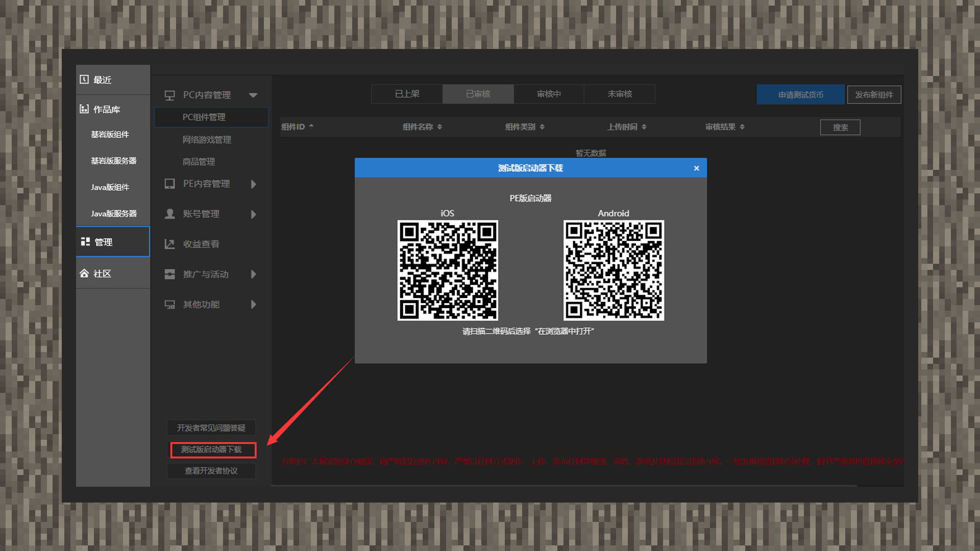
Task: Sort by 上传时间 column arrows
Action: click(x=644, y=127)
